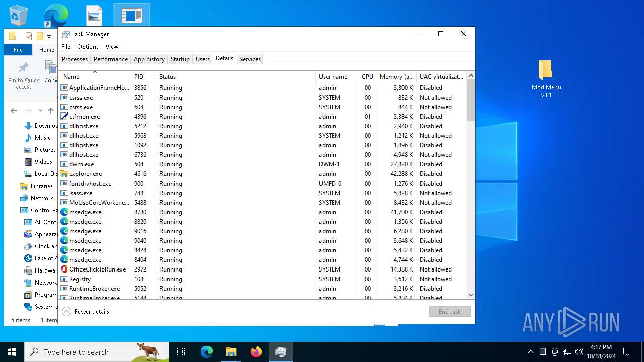
Task: Click process list scrollbar down arrow
Action: [x=471, y=295]
